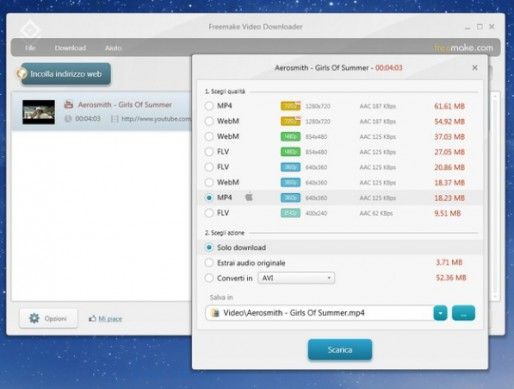The width and height of the screenshot is (514, 389).
Task: Click the globe icon on Incolla button
Action: 22,74
